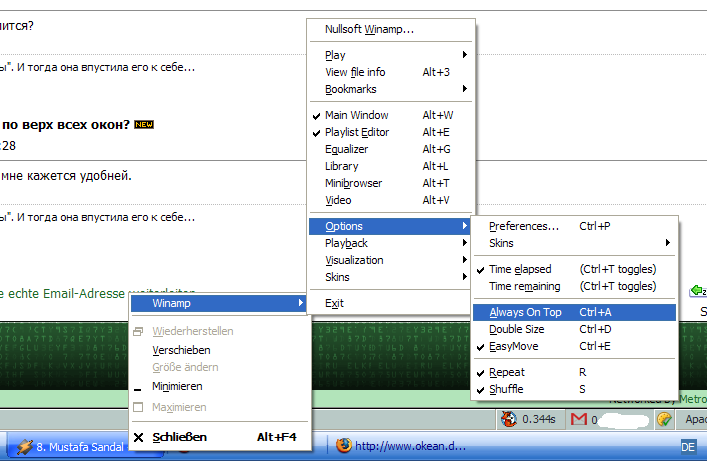The image size is (707, 461).
Task: Toggle Playlist Editor visibility
Action: (x=390, y=132)
